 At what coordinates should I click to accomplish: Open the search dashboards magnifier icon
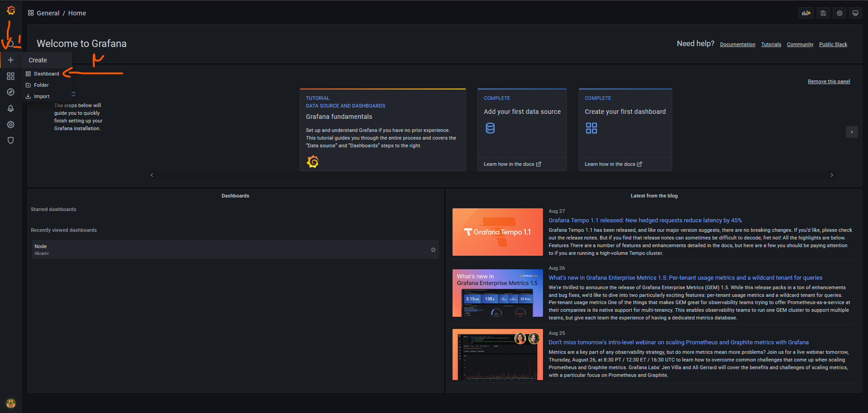pos(11,44)
